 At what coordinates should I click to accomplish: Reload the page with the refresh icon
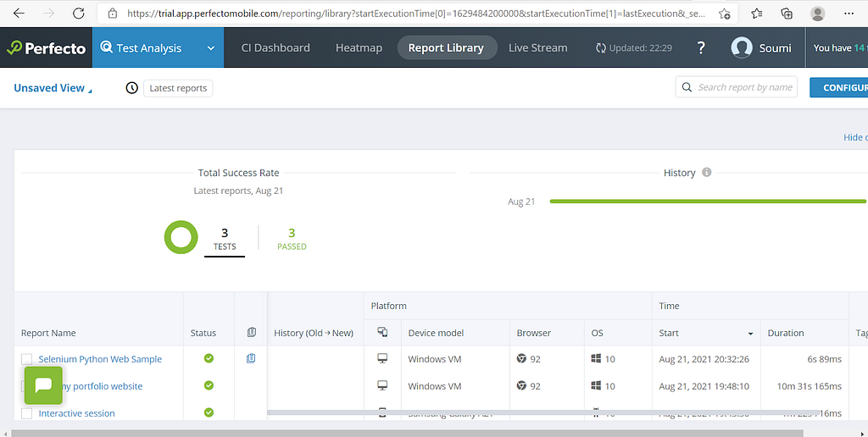click(79, 14)
